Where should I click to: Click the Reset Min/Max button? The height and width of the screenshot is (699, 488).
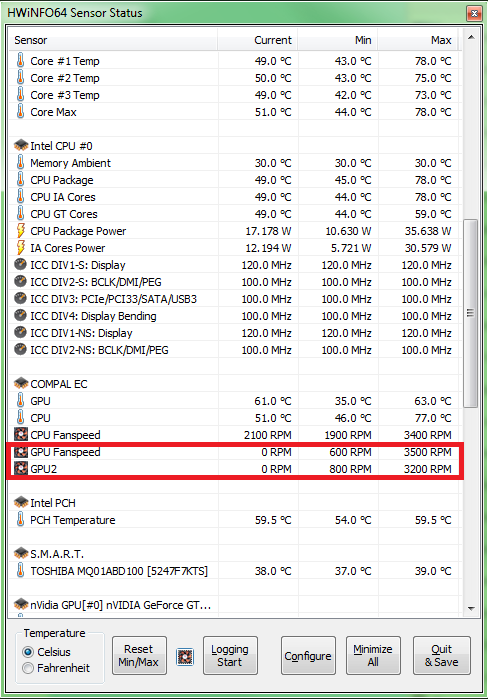(139, 655)
